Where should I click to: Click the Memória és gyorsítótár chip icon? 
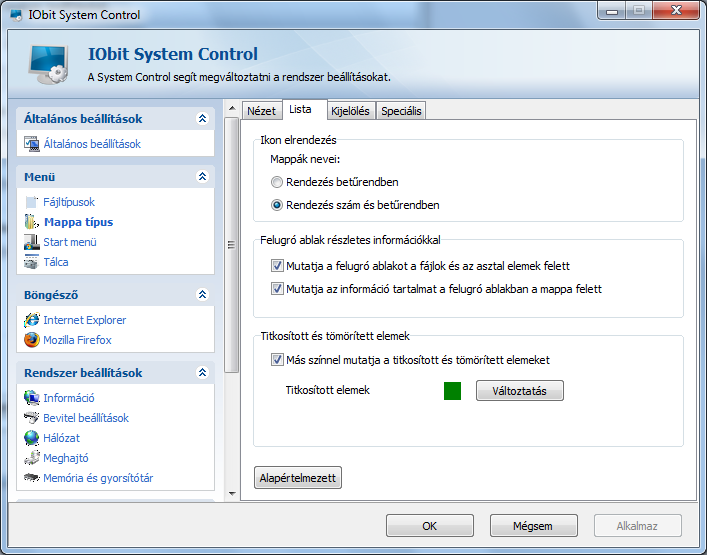pos(32,477)
